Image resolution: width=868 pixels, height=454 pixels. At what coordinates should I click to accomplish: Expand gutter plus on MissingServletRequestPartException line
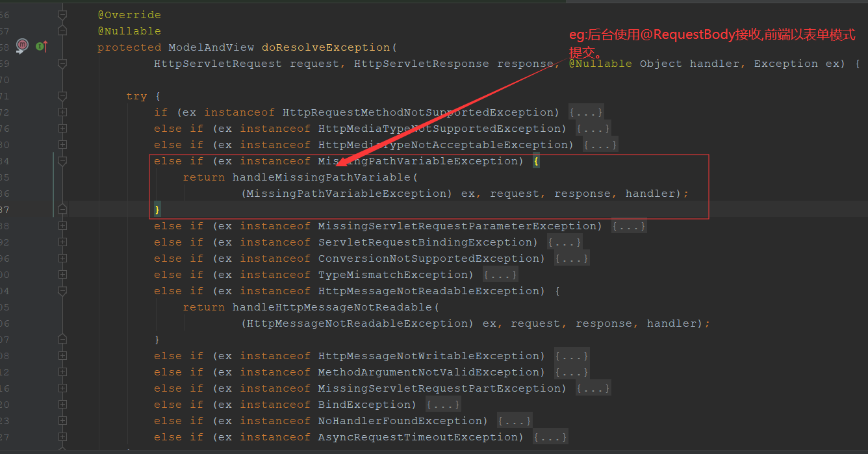[62, 388]
